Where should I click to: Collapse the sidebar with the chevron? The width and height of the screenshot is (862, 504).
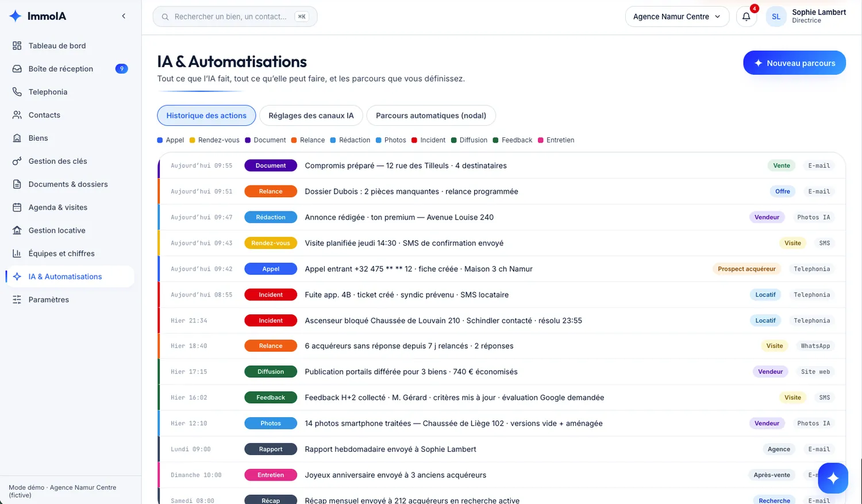pos(124,16)
